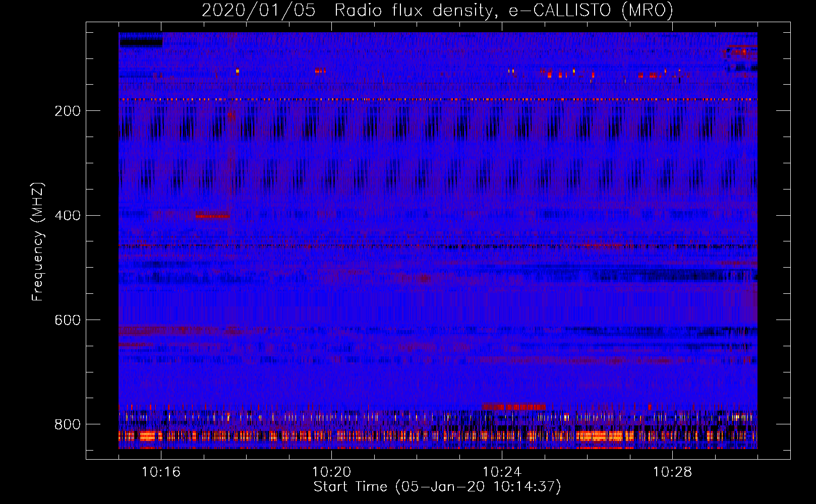Click the red feature near 10:24 above 800 MHz
The width and height of the screenshot is (816, 504).
[514, 406]
